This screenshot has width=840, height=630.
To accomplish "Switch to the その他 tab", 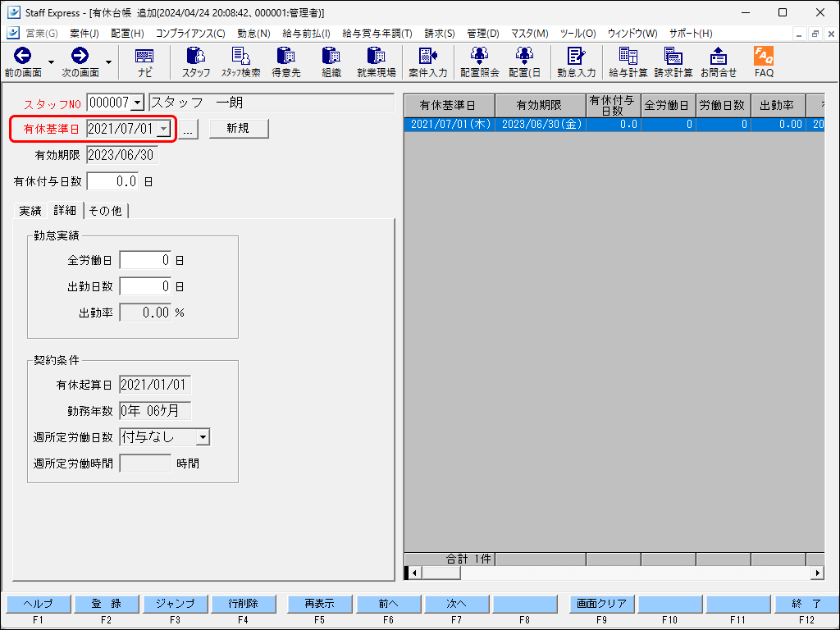I will tap(106, 211).
